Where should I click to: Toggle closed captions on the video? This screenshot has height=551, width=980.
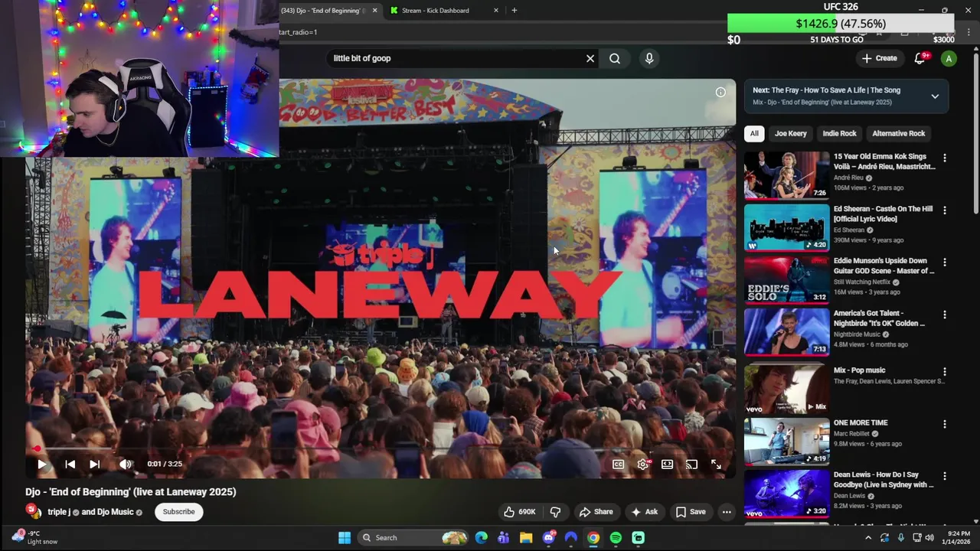tap(618, 464)
